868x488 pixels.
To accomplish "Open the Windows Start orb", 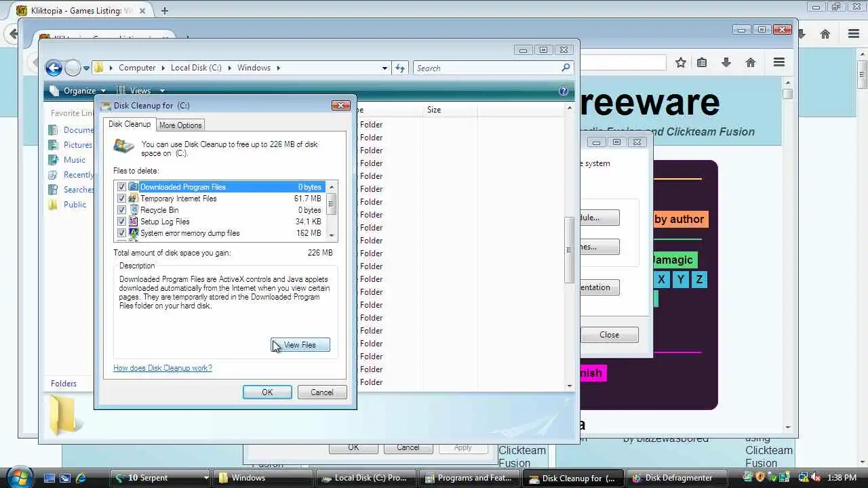I will 18,476.
